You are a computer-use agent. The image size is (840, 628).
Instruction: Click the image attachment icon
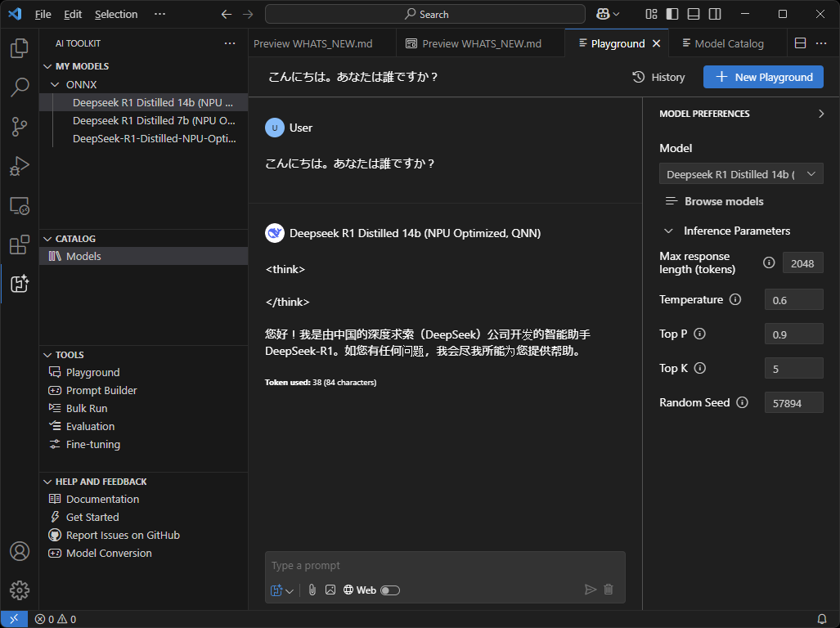click(330, 590)
